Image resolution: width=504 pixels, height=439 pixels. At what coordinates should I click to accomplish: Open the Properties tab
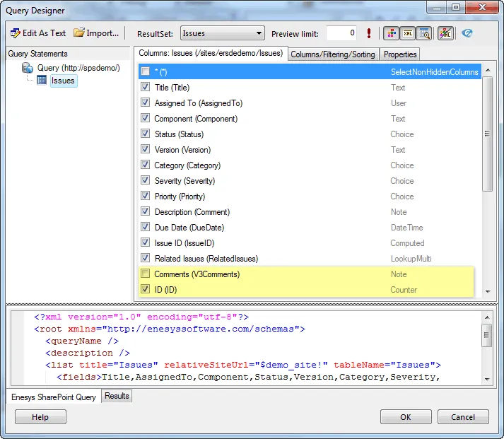[x=400, y=54]
